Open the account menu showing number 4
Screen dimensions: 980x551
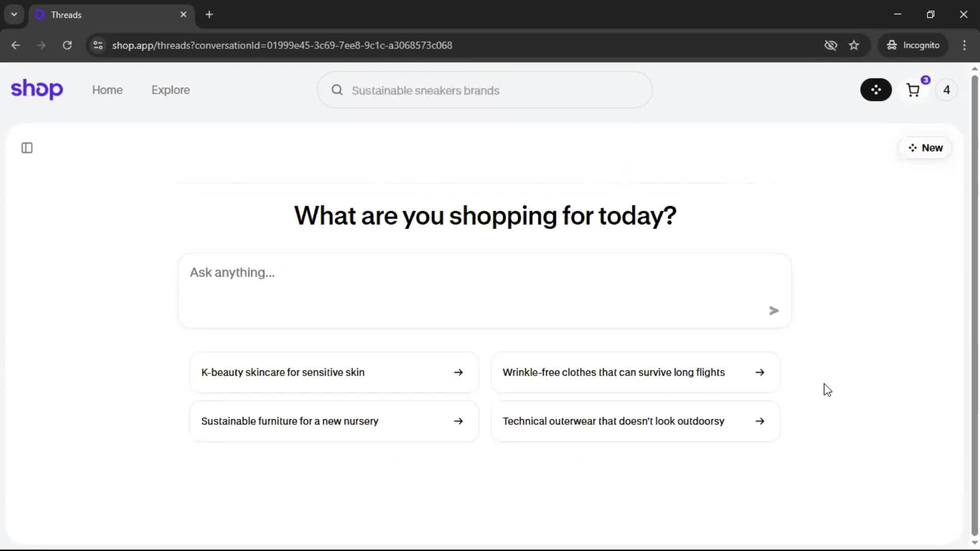click(x=946, y=90)
